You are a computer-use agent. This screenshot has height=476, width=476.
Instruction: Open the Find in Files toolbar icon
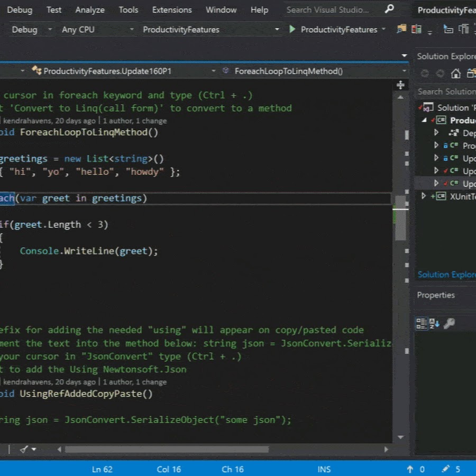[401, 29]
